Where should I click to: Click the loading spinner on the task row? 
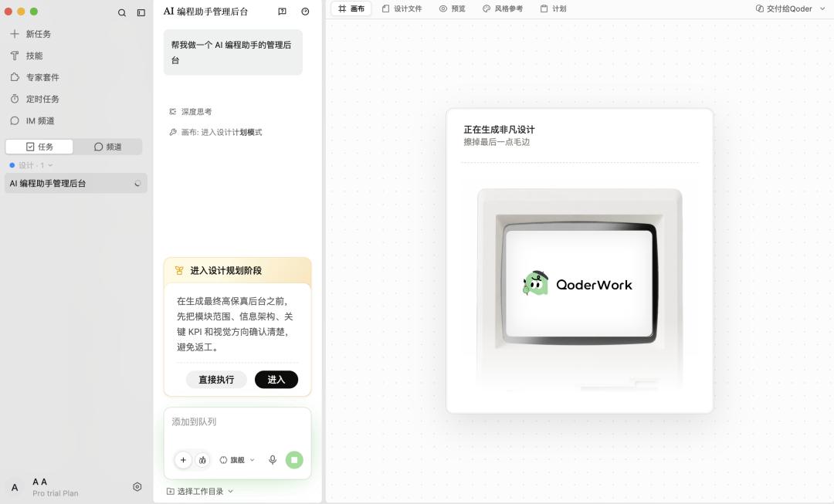pyautogui.click(x=137, y=184)
